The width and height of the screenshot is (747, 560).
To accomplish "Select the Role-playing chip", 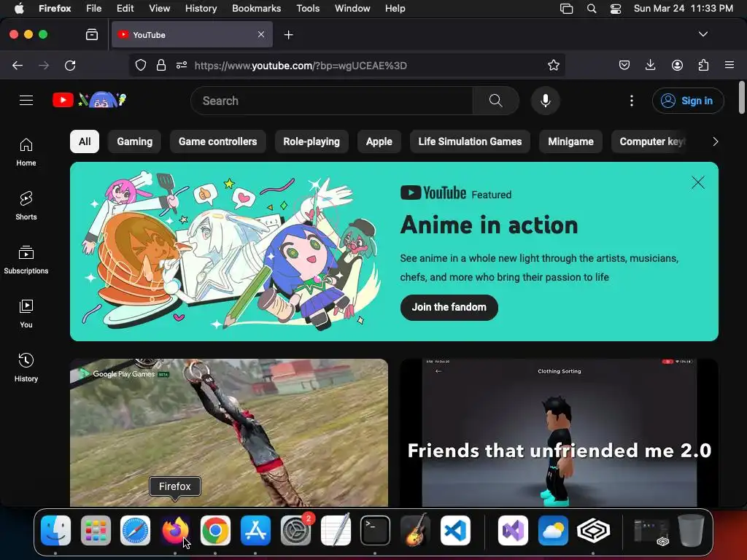I will [x=311, y=141].
